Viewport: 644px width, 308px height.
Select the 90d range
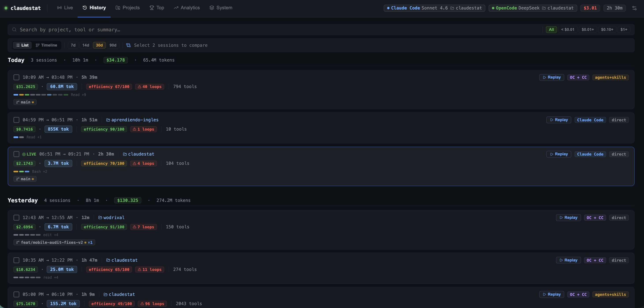pyautogui.click(x=113, y=45)
